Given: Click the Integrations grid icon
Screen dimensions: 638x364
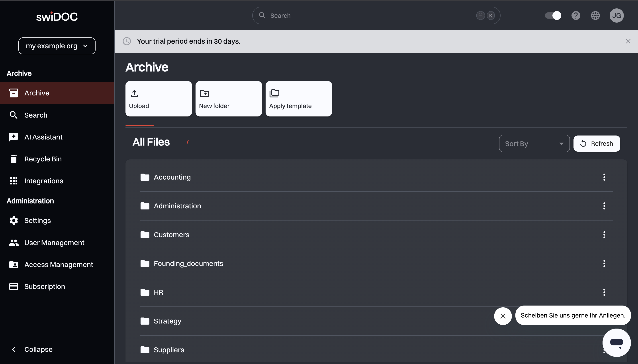Looking at the screenshot, I should 14,181.
